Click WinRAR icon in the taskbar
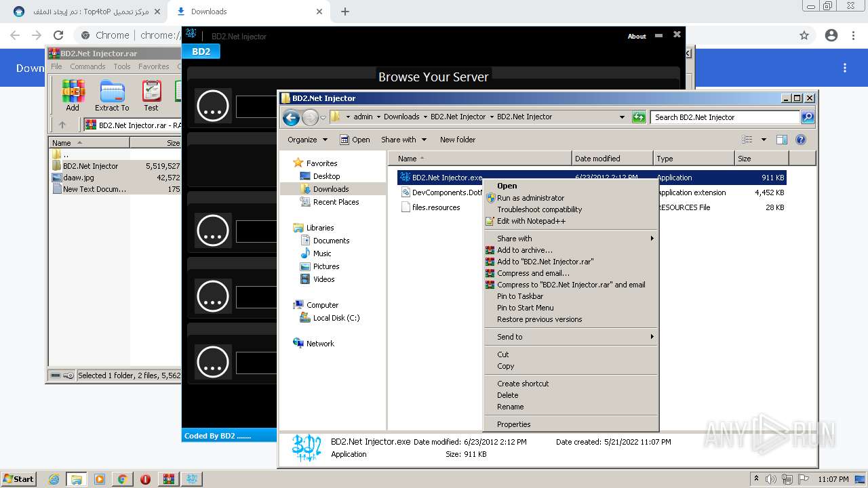 (x=168, y=479)
